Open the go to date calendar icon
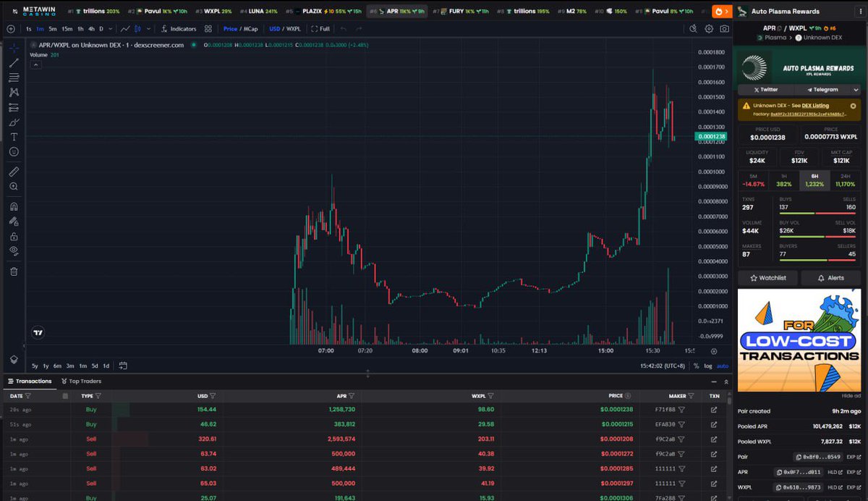The height and width of the screenshot is (501, 868). pyautogui.click(x=123, y=366)
